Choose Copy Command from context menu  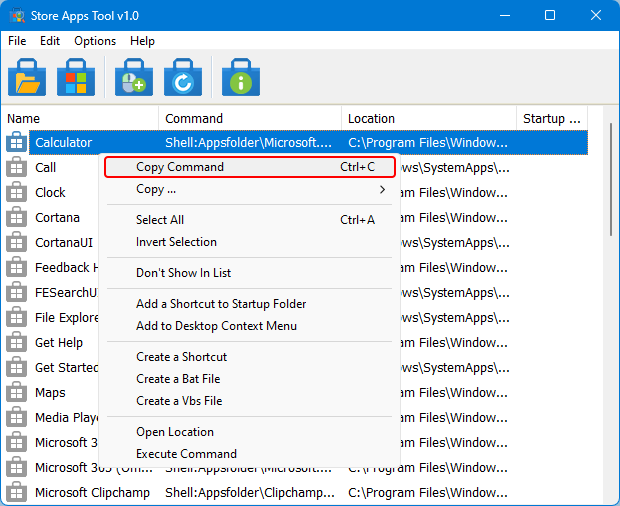pos(250,167)
